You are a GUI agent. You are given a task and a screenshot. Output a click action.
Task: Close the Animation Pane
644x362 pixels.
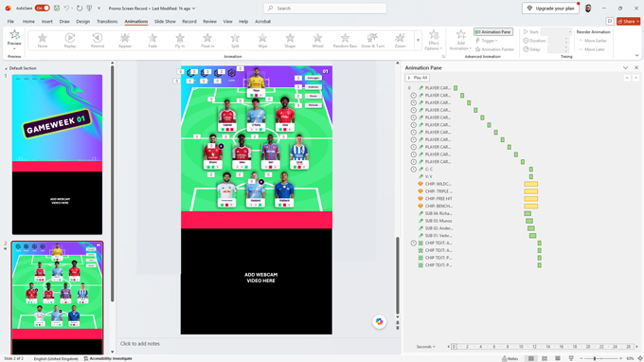(636, 68)
